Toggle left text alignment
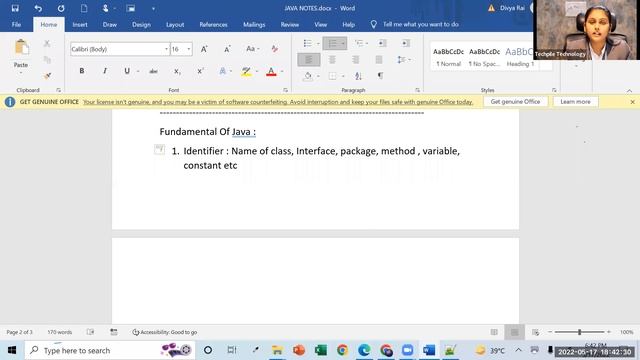 (x=309, y=60)
